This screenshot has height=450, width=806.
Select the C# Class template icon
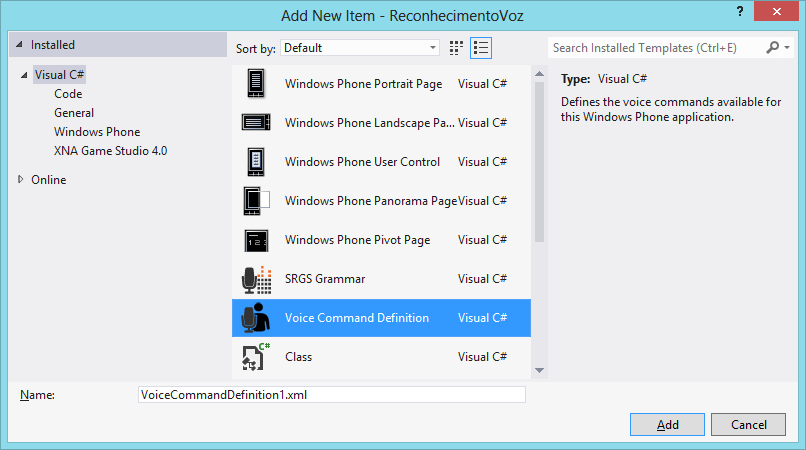coord(255,356)
